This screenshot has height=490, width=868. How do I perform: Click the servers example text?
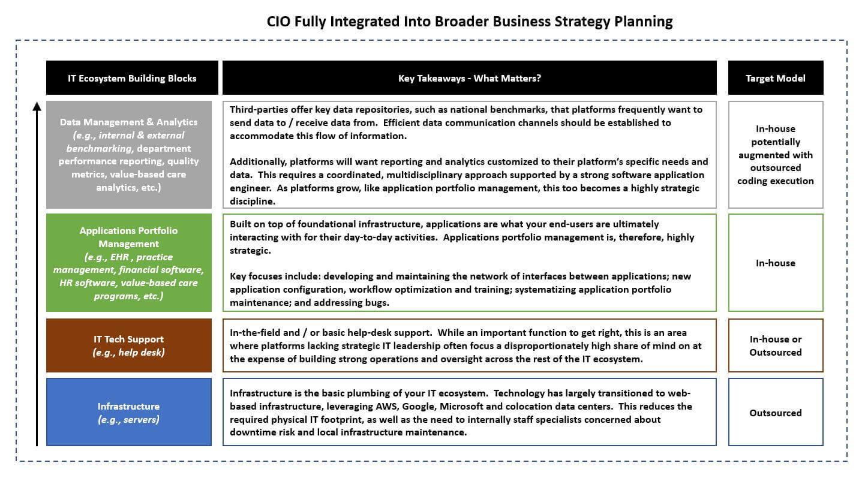(x=129, y=420)
